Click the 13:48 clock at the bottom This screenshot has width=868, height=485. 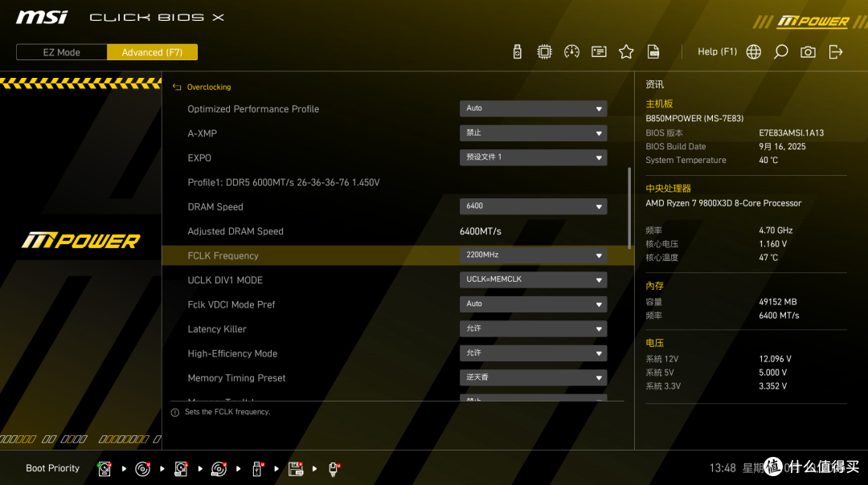(723, 468)
